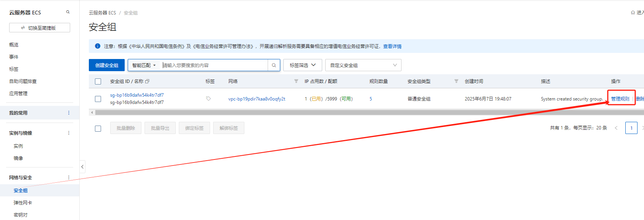Image resolution: width=644 pixels, height=220 pixels.
Task: Open the sg-bp16b9dafw54k4tr7df7 security group ID link
Action: pos(137,95)
